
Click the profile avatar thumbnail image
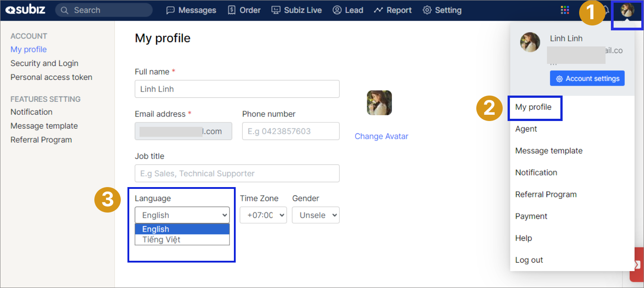(379, 103)
